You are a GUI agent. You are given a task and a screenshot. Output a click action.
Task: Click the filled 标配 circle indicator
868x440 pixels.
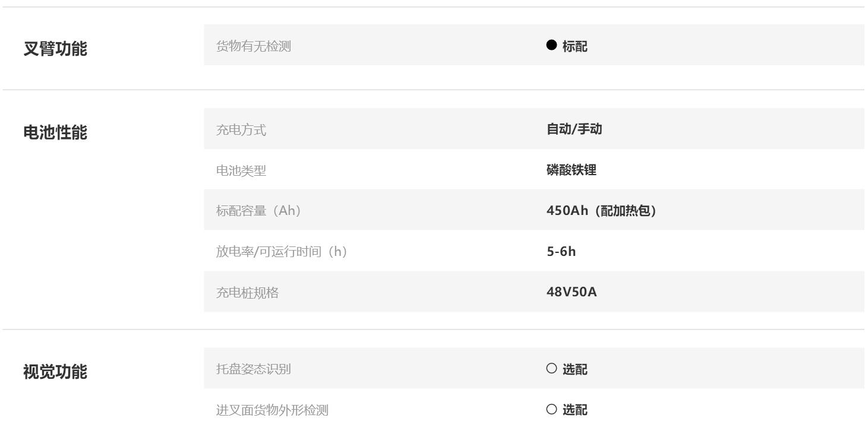551,45
